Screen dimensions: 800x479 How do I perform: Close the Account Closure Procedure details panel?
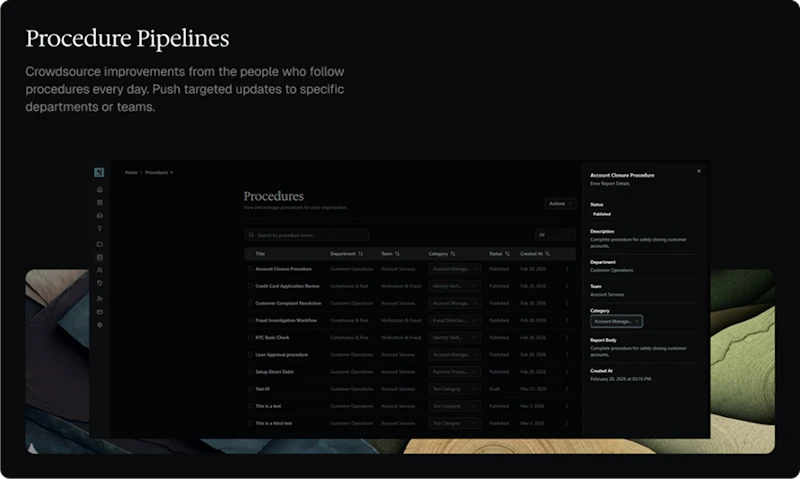click(x=699, y=171)
